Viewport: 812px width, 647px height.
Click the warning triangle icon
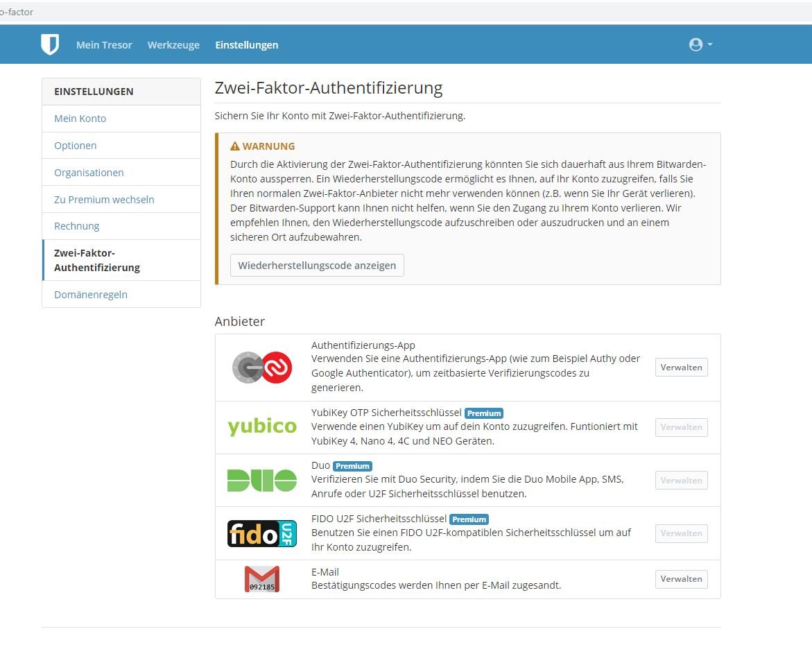pyautogui.click(x=235, y=146)
